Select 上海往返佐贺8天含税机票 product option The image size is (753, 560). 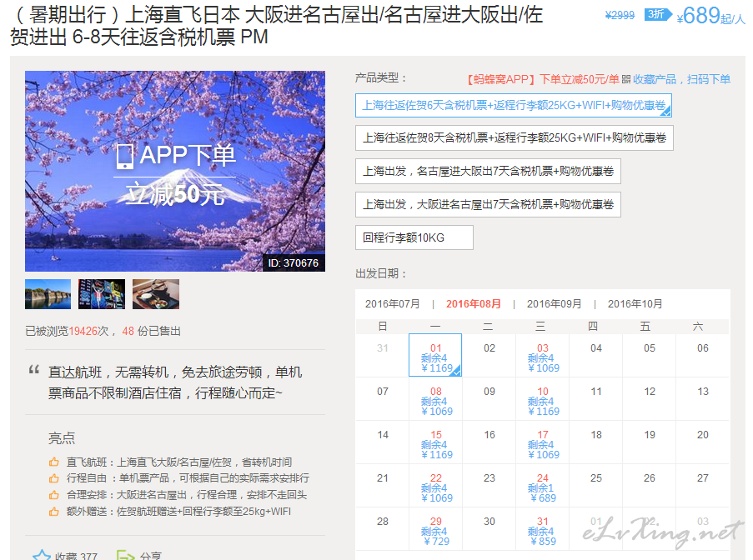click(515, 138)
